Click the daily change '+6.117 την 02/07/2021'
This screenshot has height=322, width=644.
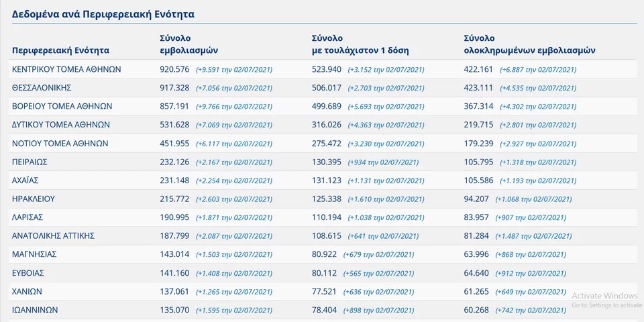point(233,144)
